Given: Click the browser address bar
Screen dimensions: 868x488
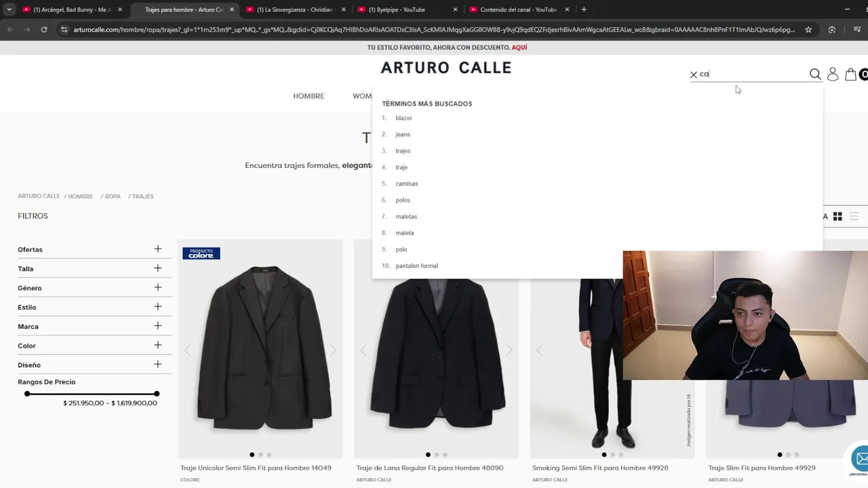Looking at the screenshot, I should click(x=434, y=29).
